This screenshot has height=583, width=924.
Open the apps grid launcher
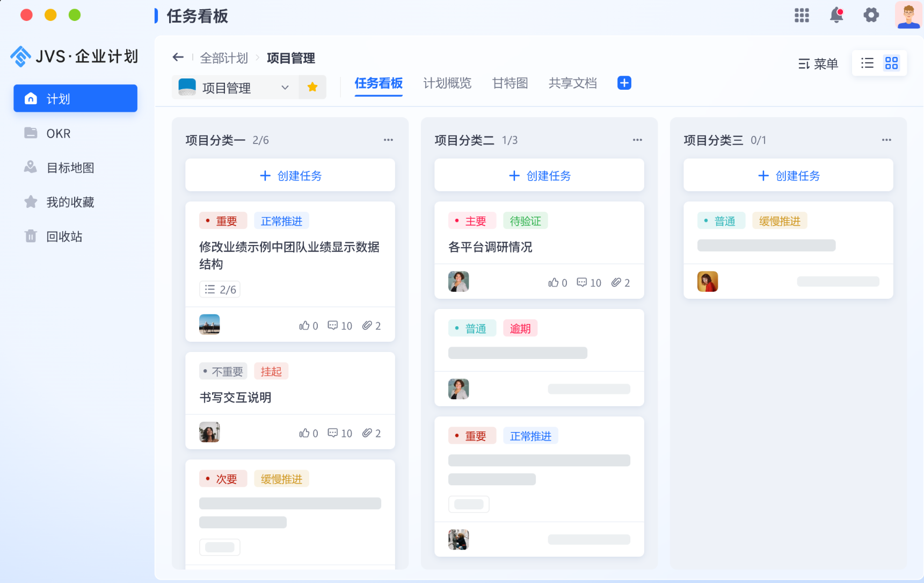(802, 16)
